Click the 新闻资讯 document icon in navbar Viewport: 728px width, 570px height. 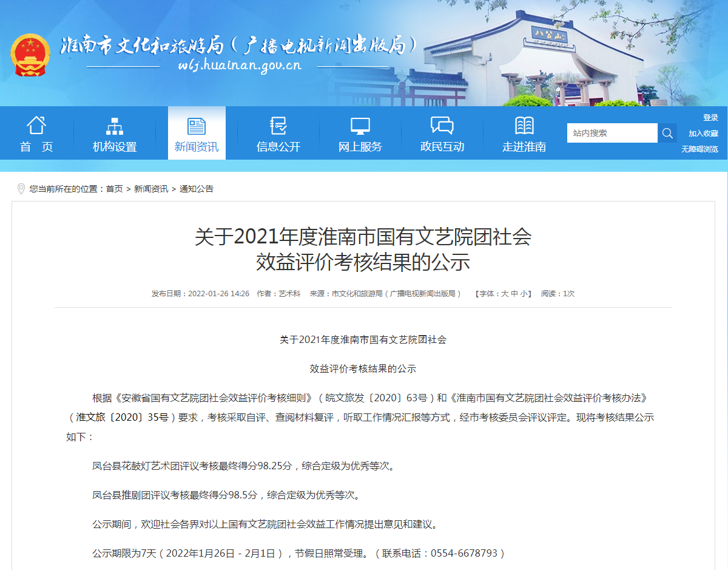pos(195,125)
